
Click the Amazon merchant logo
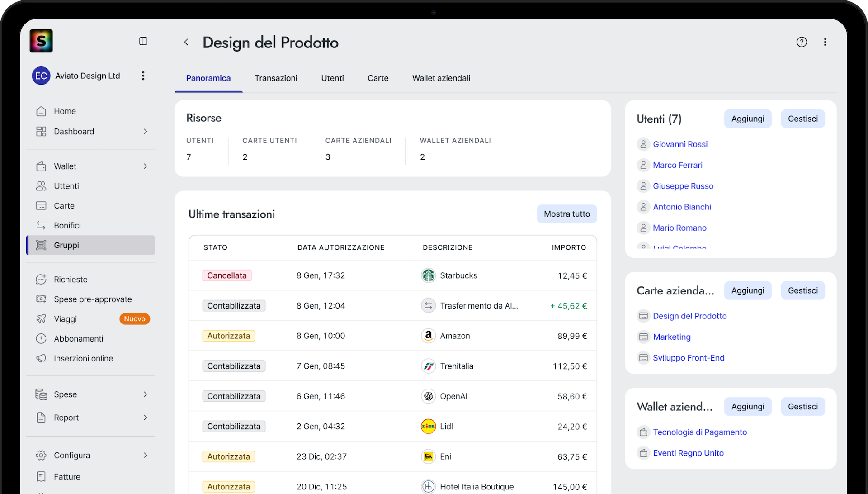428,336
